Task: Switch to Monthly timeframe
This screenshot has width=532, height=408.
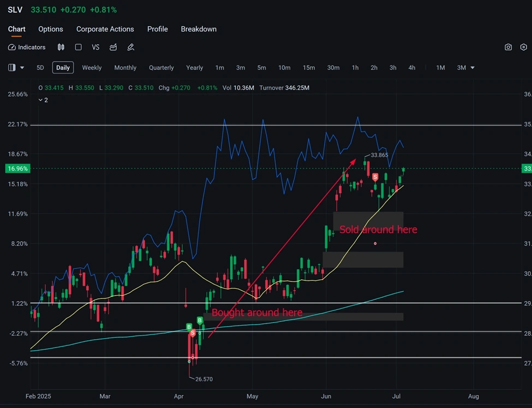Action: click(125, 68)
